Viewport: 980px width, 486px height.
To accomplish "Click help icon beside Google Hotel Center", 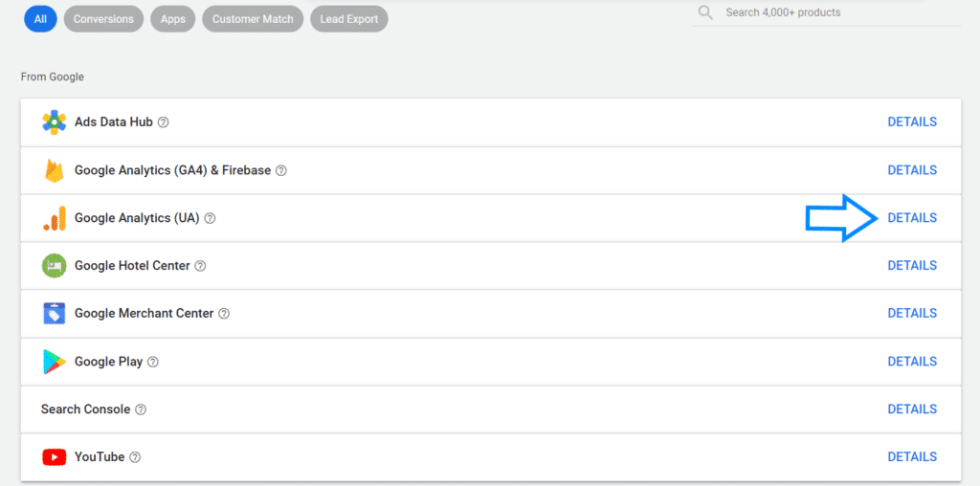I will [200, 266].
